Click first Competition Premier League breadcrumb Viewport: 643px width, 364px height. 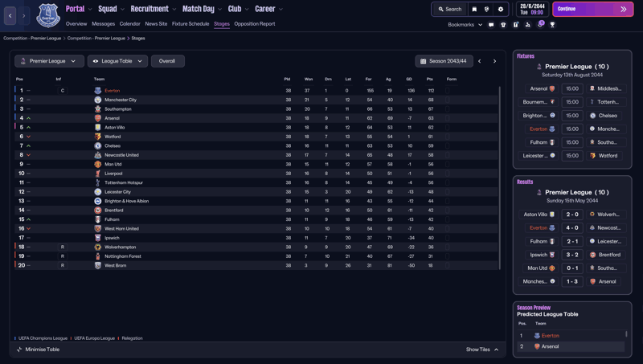tap(32, 38)
